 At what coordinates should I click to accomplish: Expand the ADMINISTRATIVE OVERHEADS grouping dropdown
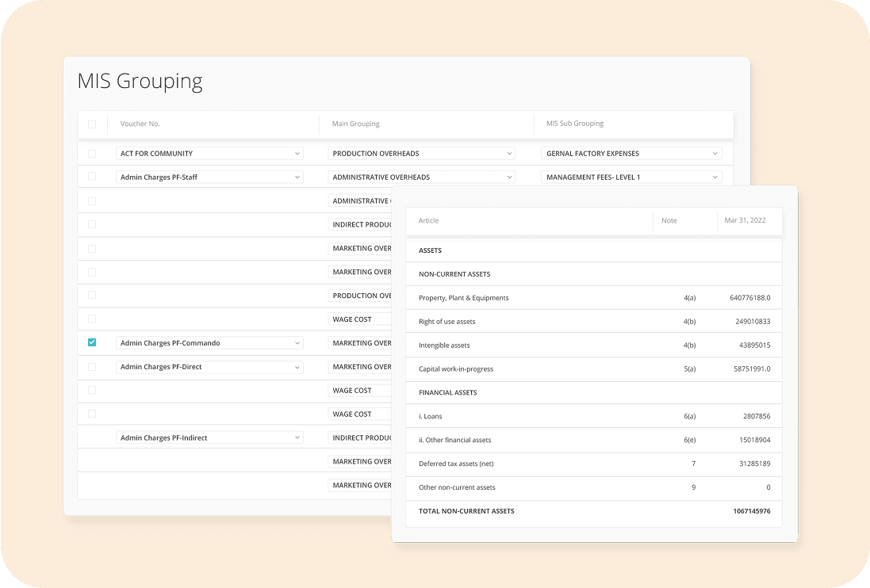(421, 178)
